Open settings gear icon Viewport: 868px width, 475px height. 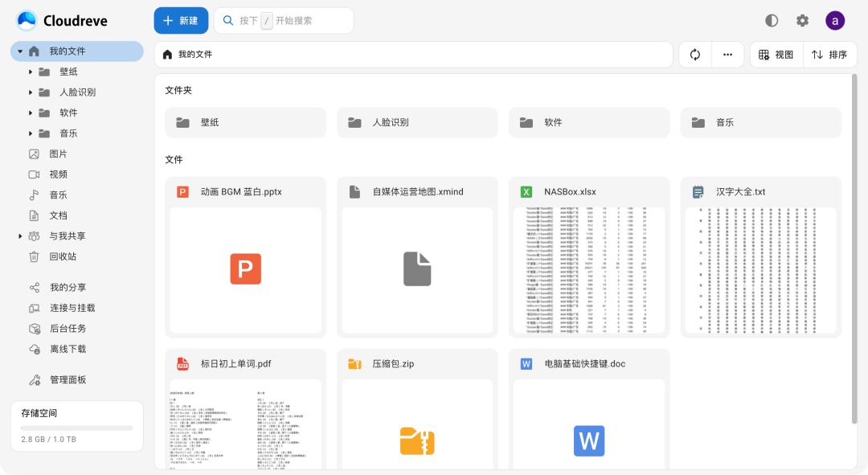pos(802,21)
